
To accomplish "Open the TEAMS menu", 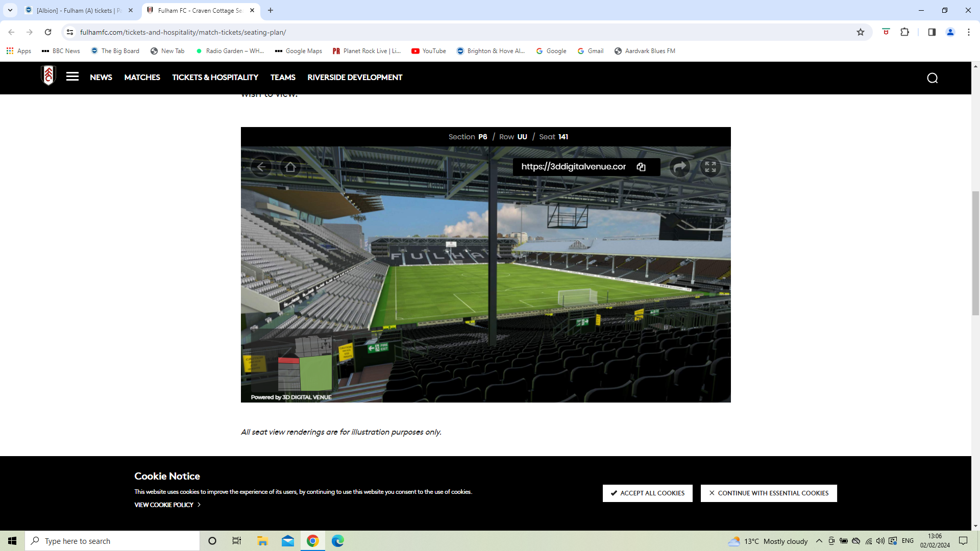I will 283,78.
